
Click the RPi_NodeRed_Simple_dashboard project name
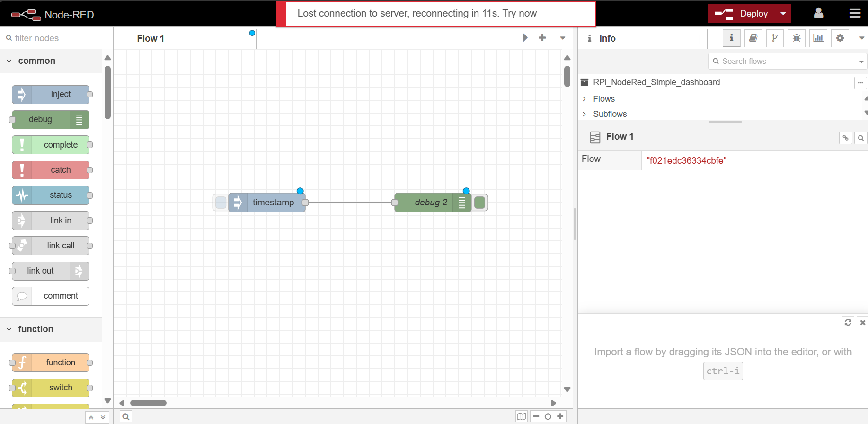(x=656, y=82)
